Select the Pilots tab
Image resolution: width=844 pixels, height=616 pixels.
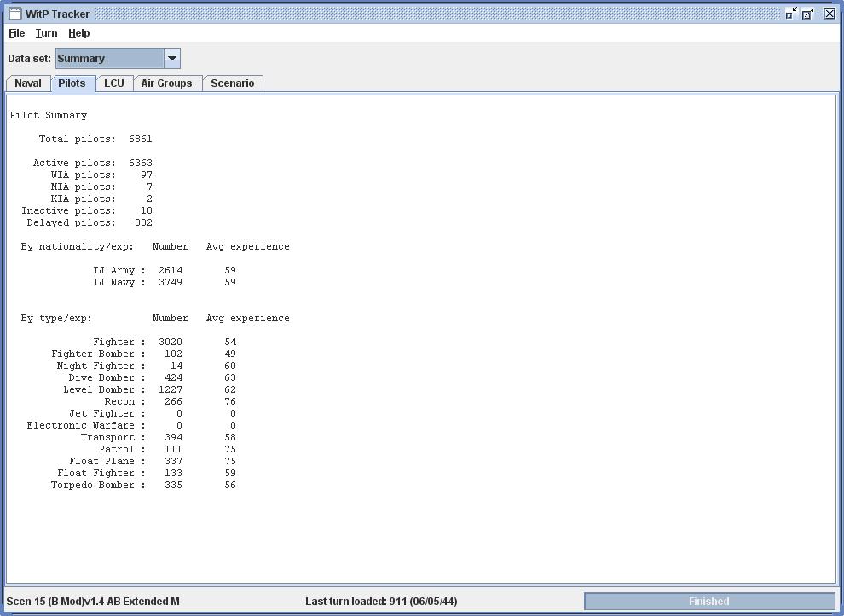(x=72, y=83)
